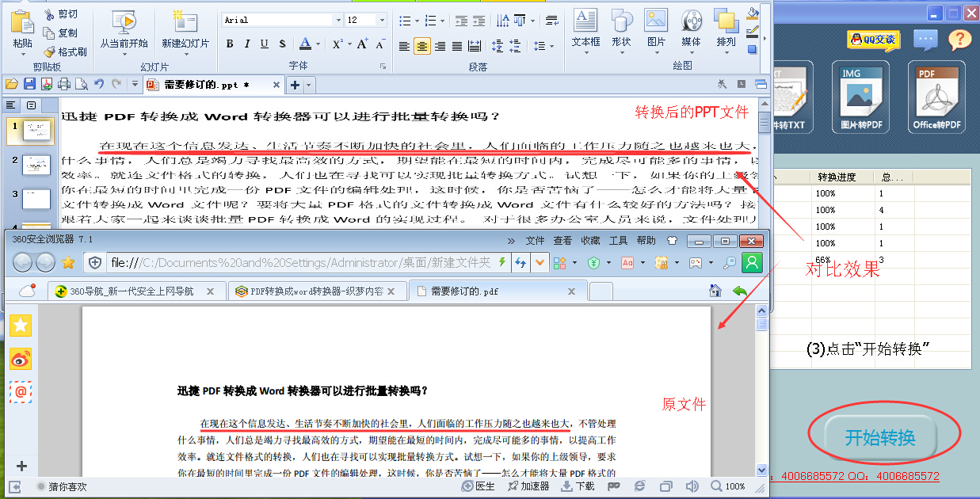Switch to 360导航 browser tab

tap(135, 291)
